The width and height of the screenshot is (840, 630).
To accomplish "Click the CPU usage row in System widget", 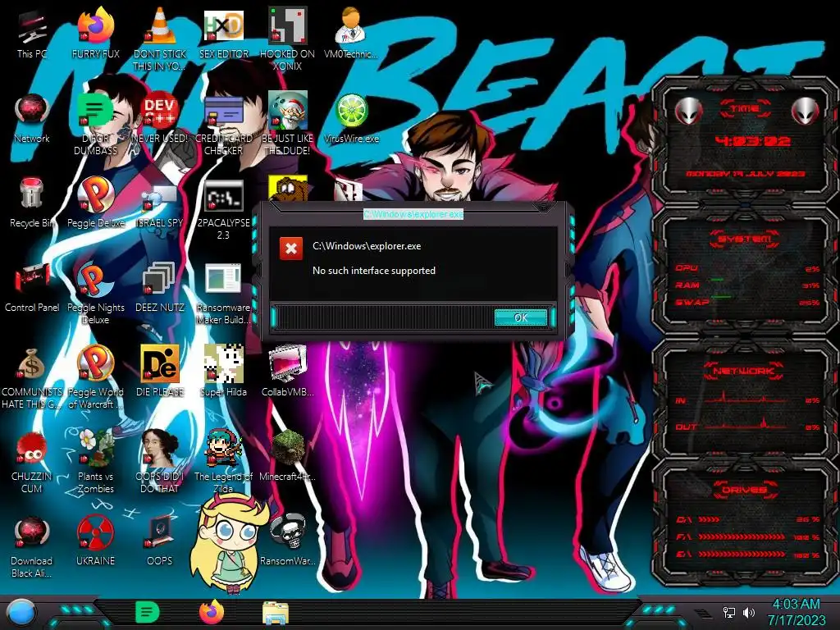I will [748, 268].
